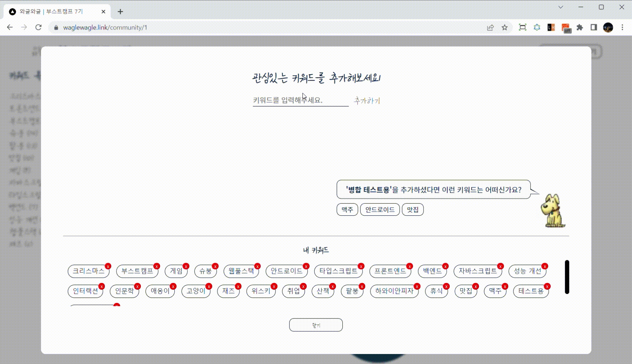Delete the 성능 개선 keyword with its red x
Image resolution: width=632 pixels, height=364 pixels.
pos(544,266)
